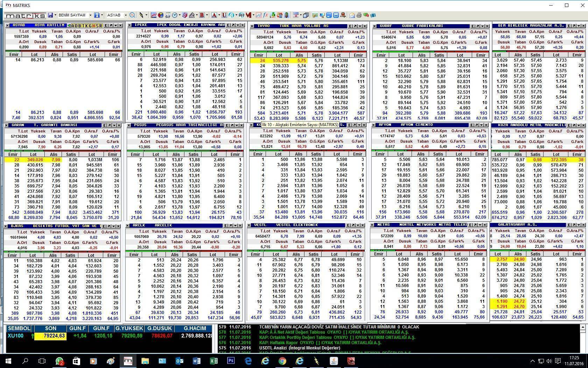Open the envelope mail icon
Screen dimensions: 588x368
tap(352, 15)
